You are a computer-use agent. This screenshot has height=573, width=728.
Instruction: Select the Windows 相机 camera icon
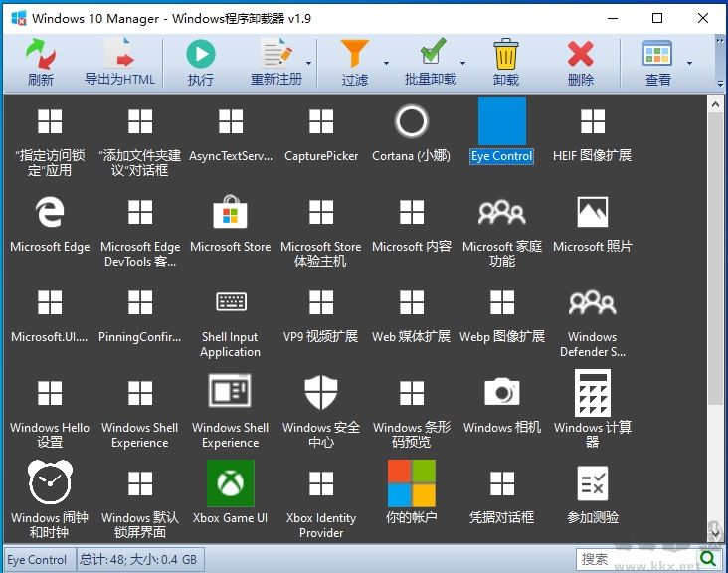[x=502, y=392]
